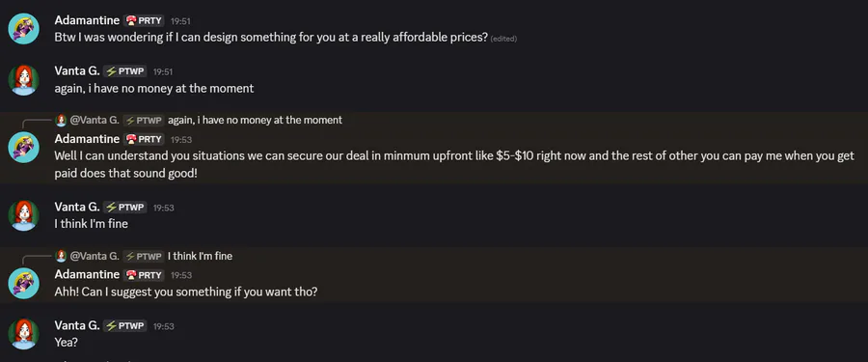Click the (edited) label on Adamantine's first message
The image size is (868, 362).
503,39
